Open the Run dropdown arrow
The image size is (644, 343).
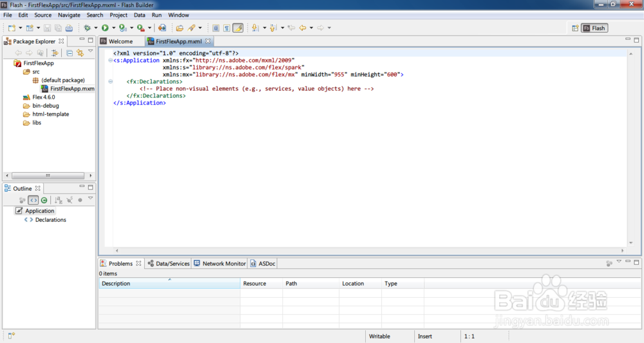114,28
